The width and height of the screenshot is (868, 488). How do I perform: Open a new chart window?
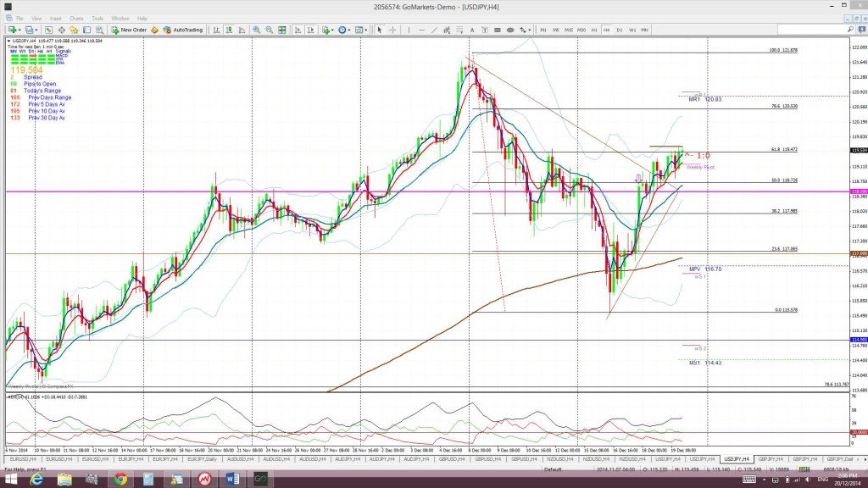(11, 30)
